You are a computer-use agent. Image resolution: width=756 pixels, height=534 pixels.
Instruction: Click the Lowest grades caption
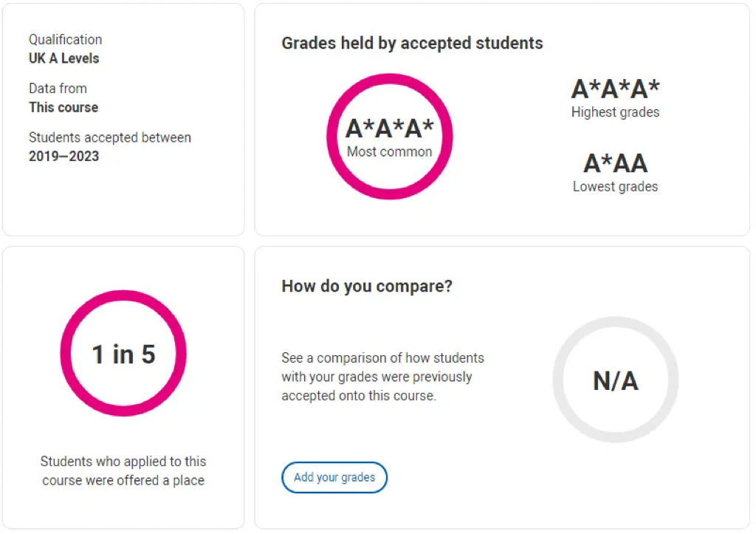point(615,187)
